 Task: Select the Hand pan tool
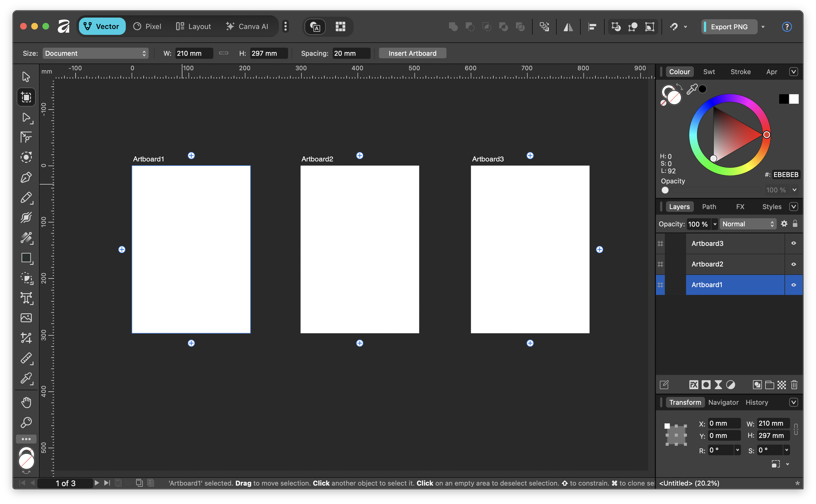click(x=26, y=402)
